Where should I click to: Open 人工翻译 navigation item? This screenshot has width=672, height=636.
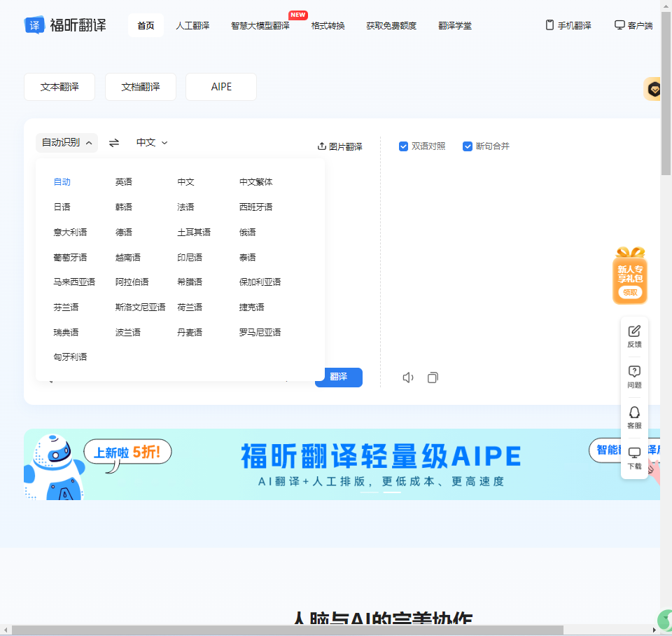[x=193, y=26]
